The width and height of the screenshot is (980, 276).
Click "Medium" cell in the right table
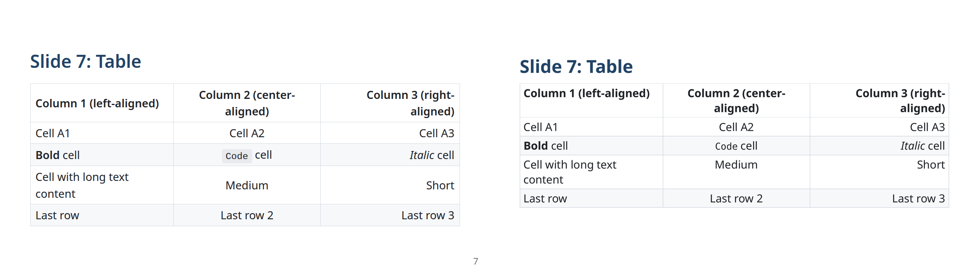click(736, 165)
